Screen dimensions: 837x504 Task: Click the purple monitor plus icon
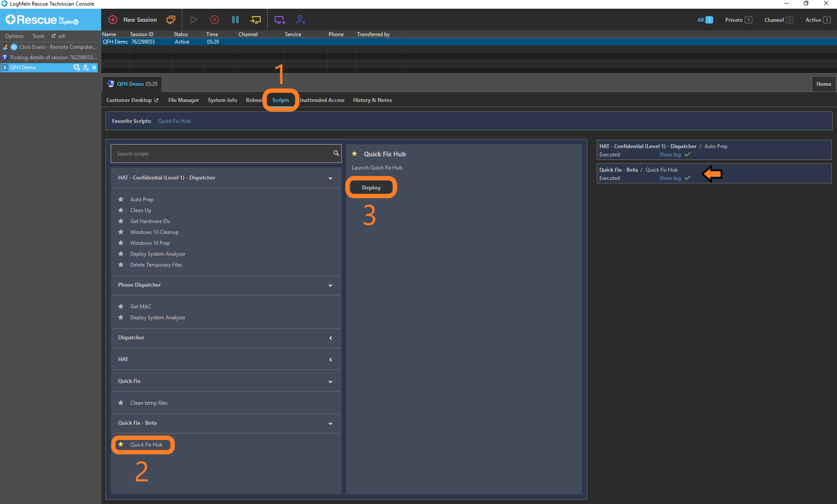[279, 20]
